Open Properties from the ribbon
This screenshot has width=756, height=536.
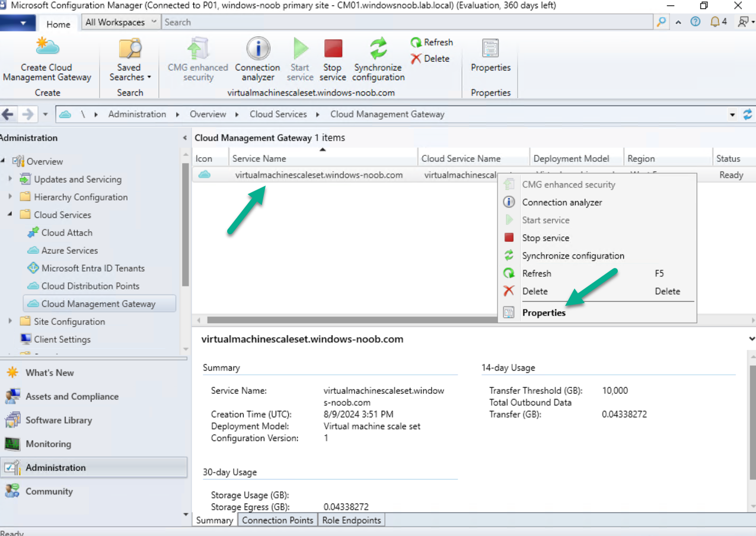(490, 56)
